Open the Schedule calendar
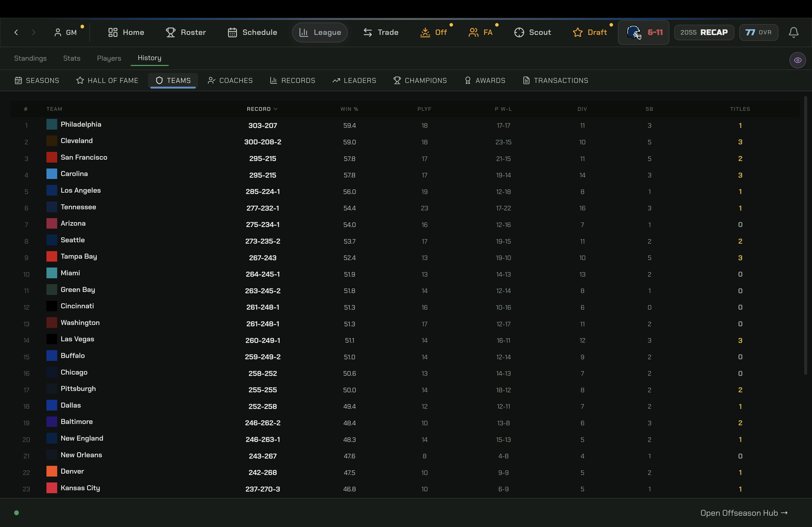 (x=252, y=32)
